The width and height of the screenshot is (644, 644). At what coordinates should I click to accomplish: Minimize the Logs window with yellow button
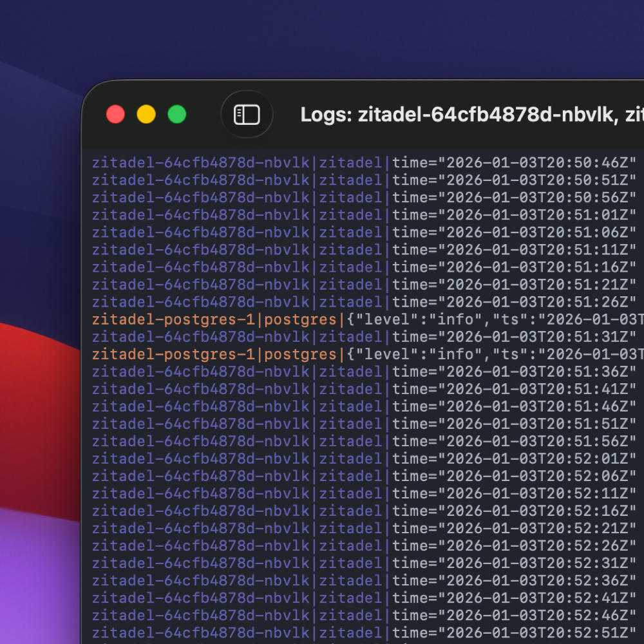click(x=146, y=114)
